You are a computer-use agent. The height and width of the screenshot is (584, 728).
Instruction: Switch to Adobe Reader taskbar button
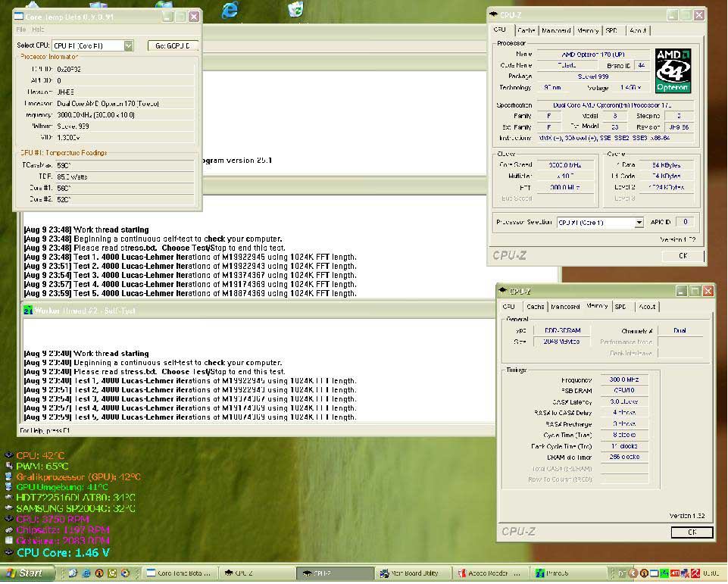491,573
